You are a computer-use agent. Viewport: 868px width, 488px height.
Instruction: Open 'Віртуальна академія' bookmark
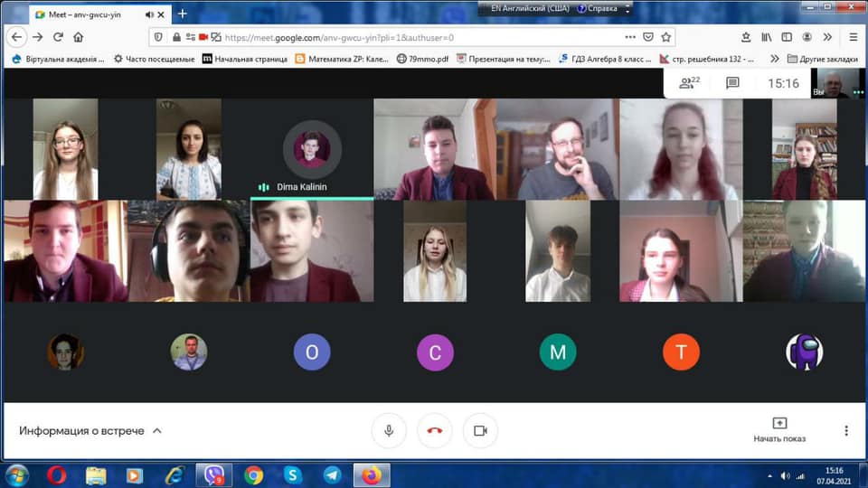click(x=58, y=59)
